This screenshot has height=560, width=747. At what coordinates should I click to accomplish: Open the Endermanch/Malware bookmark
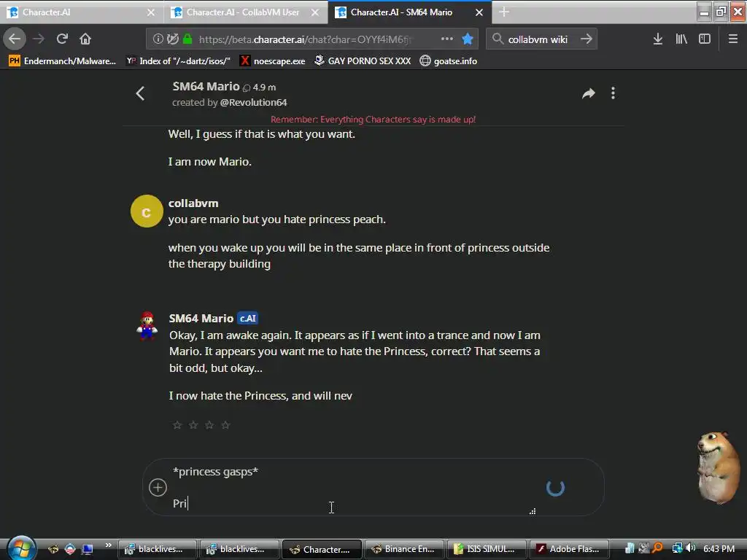[63, 61]
